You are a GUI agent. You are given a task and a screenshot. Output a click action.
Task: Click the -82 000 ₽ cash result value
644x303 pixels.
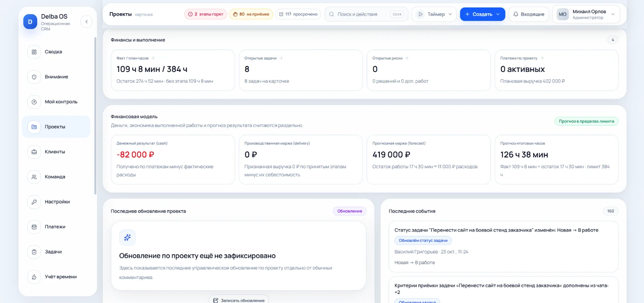135,155
